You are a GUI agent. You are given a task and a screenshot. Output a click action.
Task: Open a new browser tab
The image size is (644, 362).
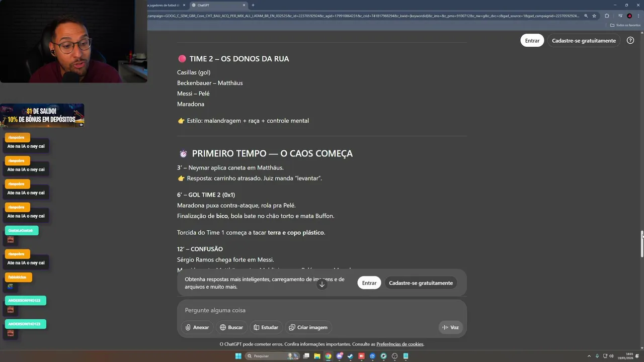(253, 5)
